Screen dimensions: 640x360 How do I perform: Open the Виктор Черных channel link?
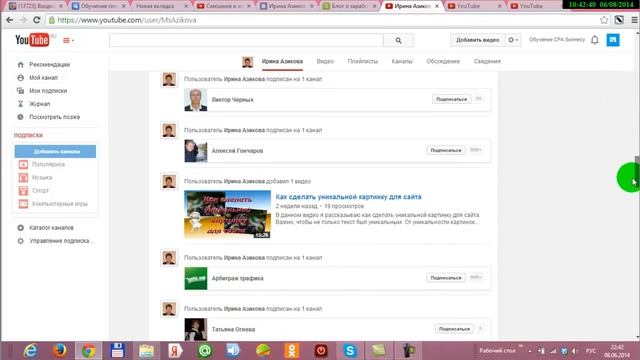pyautogui.click(x=232, y=100)
